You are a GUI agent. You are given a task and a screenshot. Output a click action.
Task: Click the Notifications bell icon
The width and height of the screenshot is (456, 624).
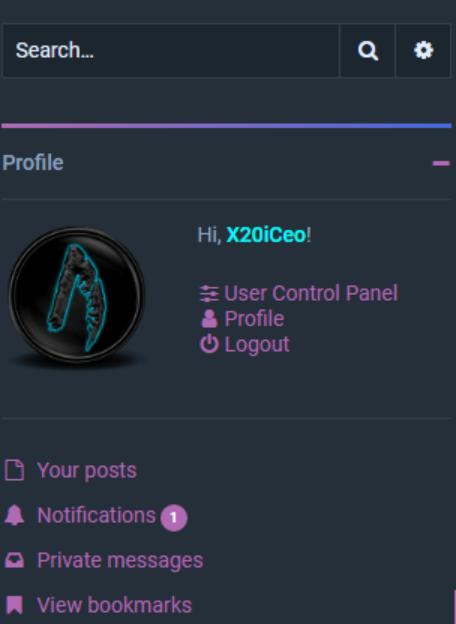pos(14,515)
